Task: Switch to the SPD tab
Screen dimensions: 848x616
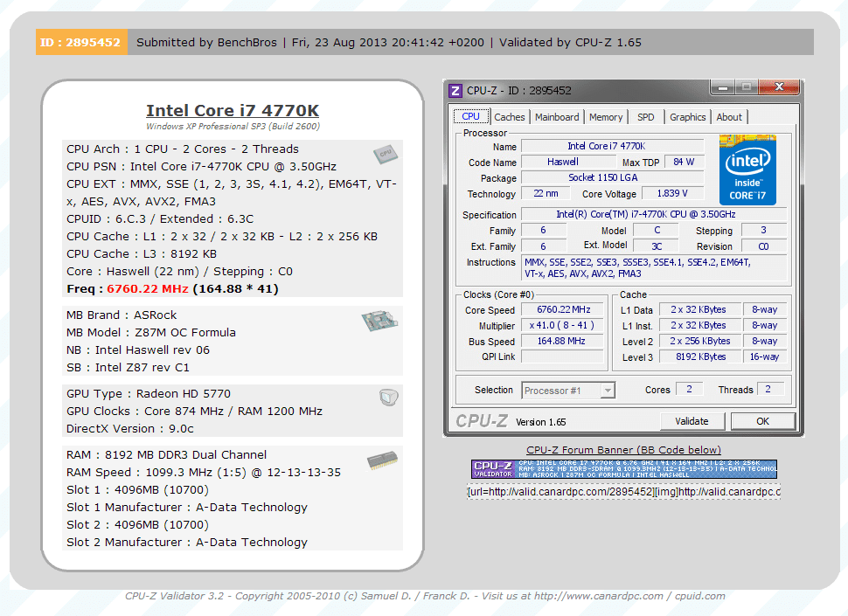Action: 646,117
